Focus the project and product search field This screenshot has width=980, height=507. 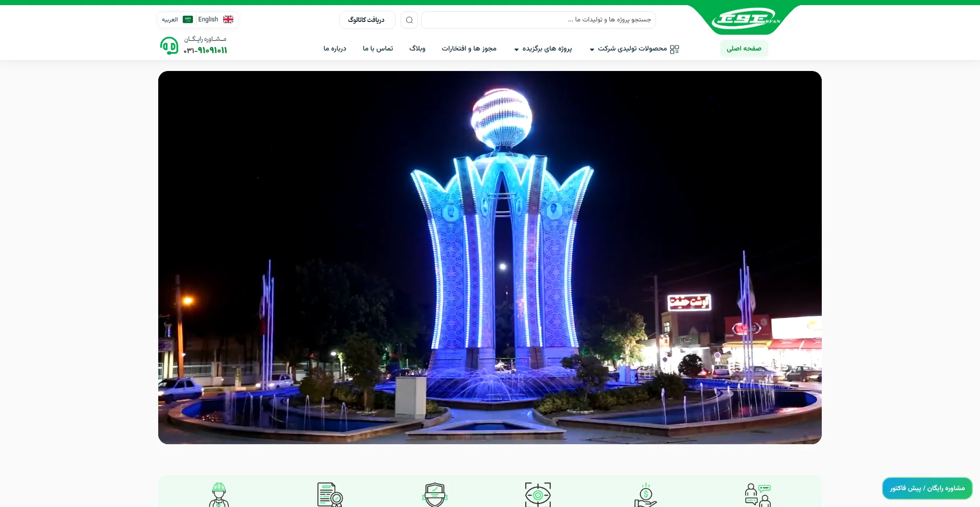click(538, 20)
